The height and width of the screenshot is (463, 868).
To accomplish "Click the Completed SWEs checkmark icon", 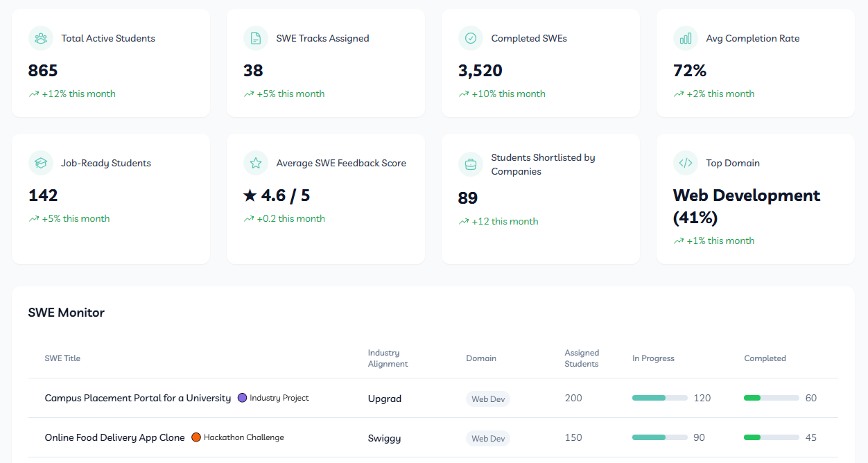I will [x=471, y=38].
